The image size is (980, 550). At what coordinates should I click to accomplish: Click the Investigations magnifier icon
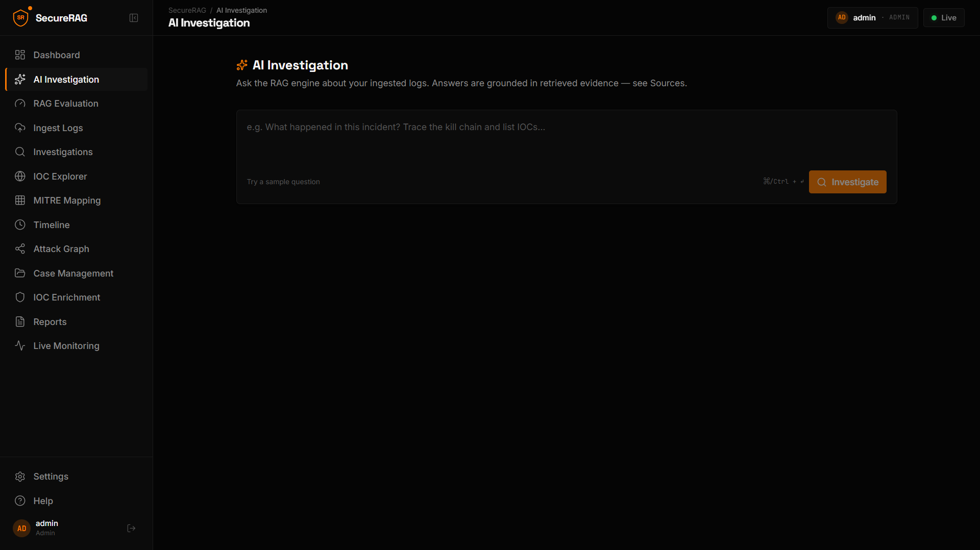point(20,152)
